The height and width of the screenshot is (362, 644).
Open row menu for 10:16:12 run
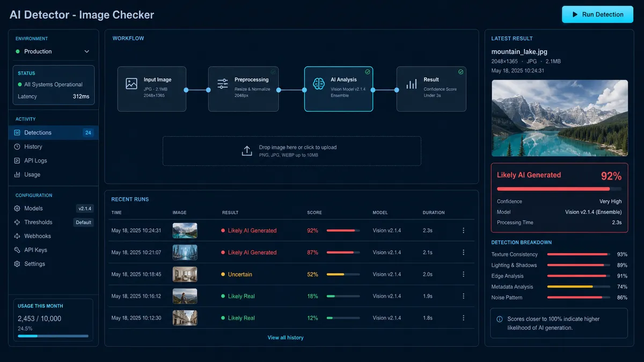point(464,296)
